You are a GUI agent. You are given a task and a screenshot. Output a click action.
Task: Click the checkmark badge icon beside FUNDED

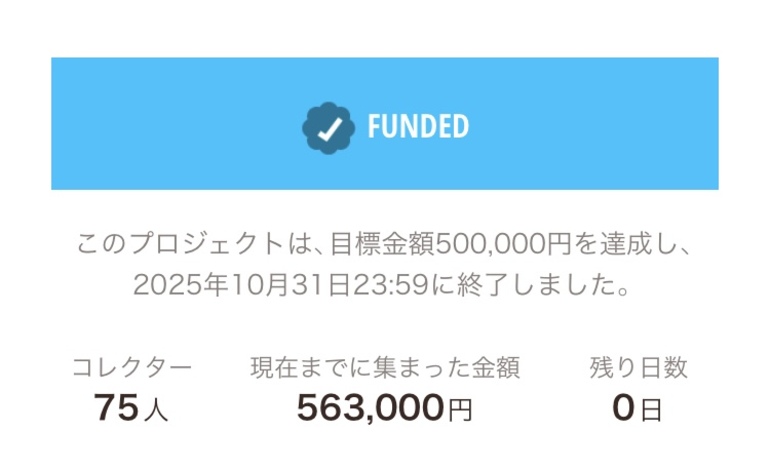coord(328,127)
